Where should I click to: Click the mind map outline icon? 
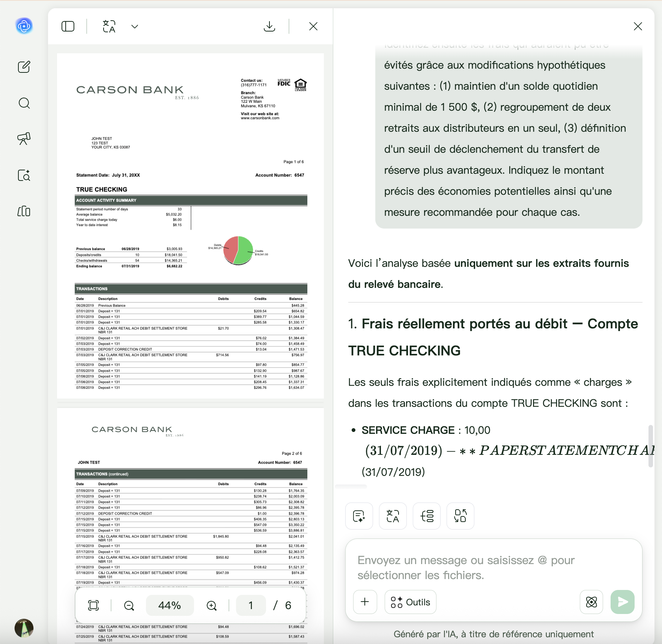point(427,516)
